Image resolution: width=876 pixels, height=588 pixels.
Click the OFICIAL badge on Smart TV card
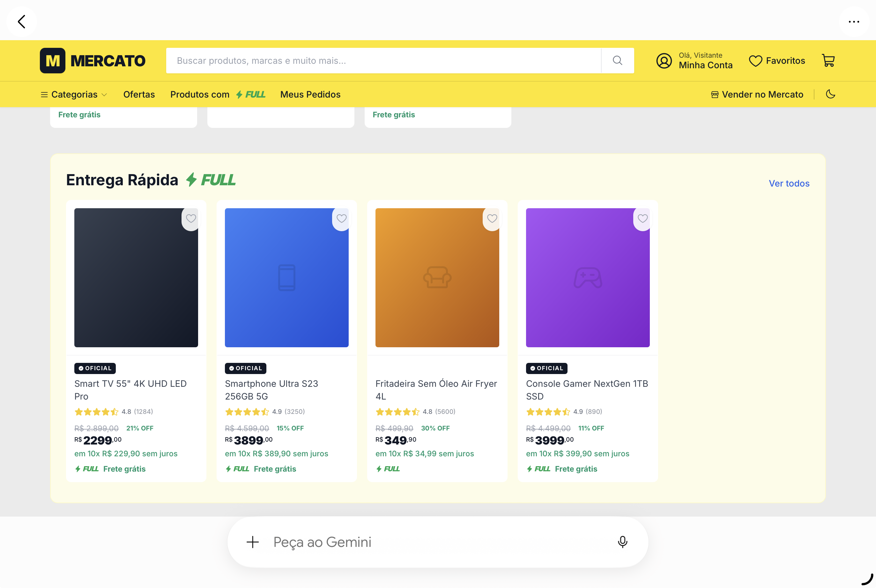pos(95,368)
